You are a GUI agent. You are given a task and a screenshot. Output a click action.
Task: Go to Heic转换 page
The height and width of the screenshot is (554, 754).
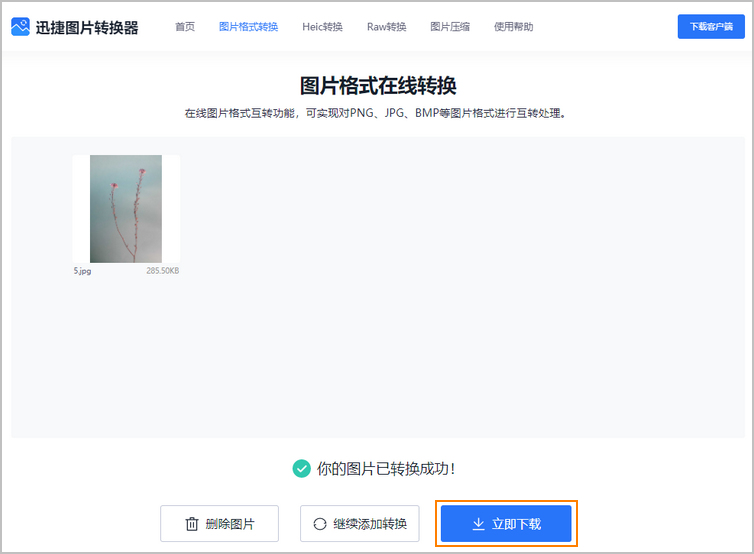coord(322,27)
